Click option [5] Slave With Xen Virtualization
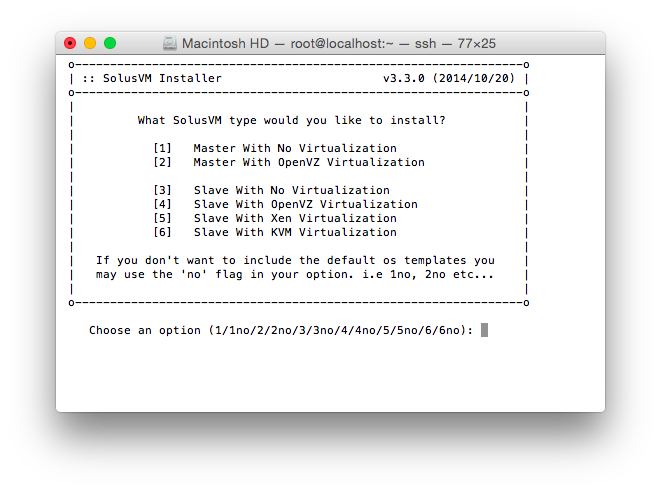 point(295,218)
